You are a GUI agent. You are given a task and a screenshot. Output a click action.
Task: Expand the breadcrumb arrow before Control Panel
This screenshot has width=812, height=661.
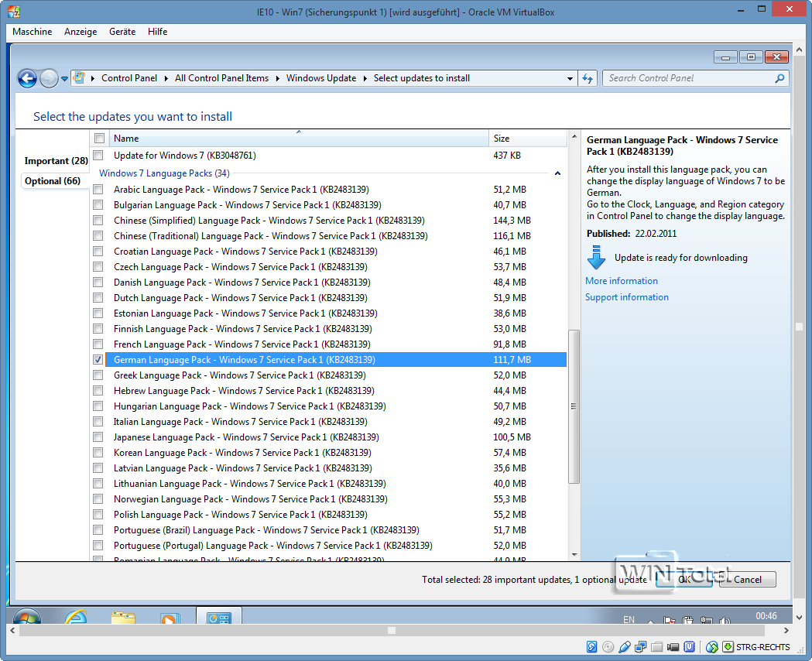coord(93,79)
